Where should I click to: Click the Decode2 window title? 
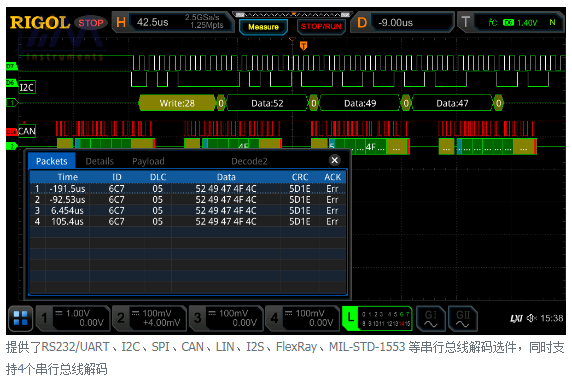point(249,161)
